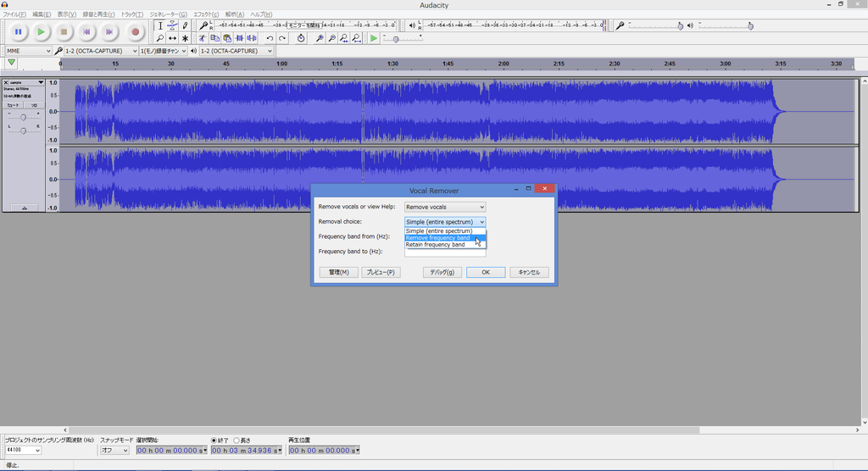Click the デバッグ(g) debug button
The width and height of the screenshot is (868, 471).
442,272
